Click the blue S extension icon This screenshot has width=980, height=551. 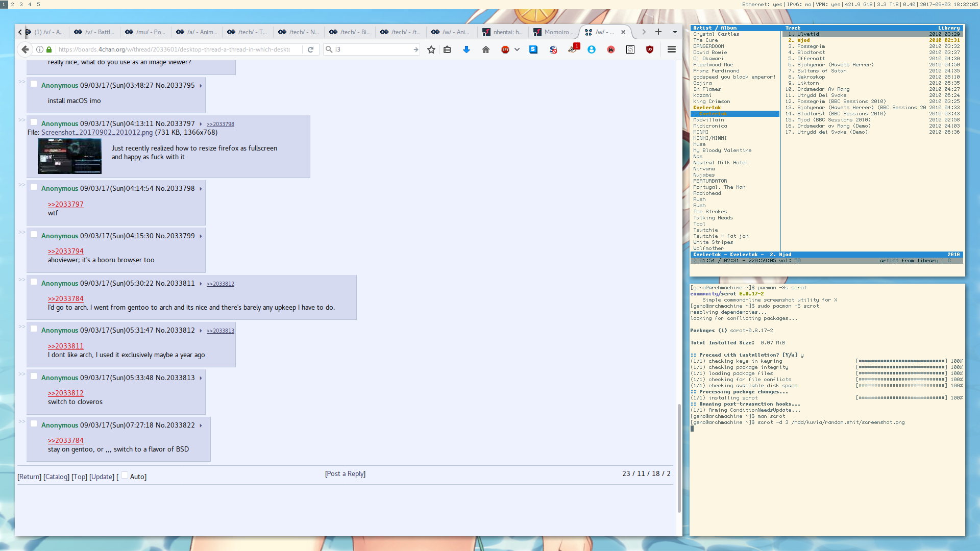click(x=533, y=49)
